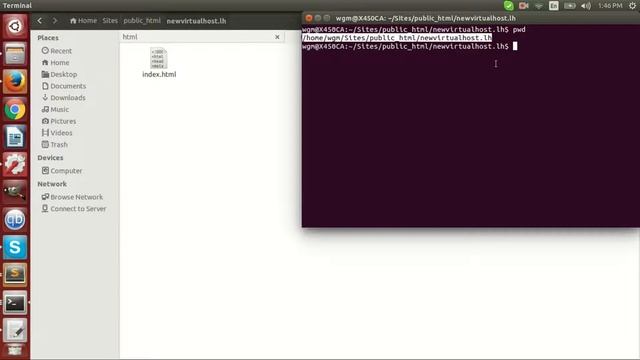Image resolution: width=640 pixels, height=360 pixels.
Task: Click the newvirtualhost.lh breadcrumb
Action: [x=196, y=21]
